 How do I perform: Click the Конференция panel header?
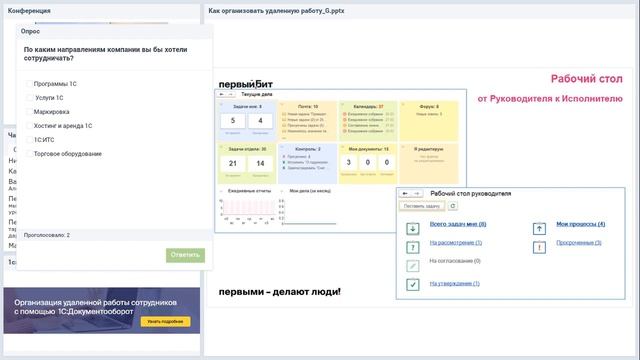tap(29, 11)
